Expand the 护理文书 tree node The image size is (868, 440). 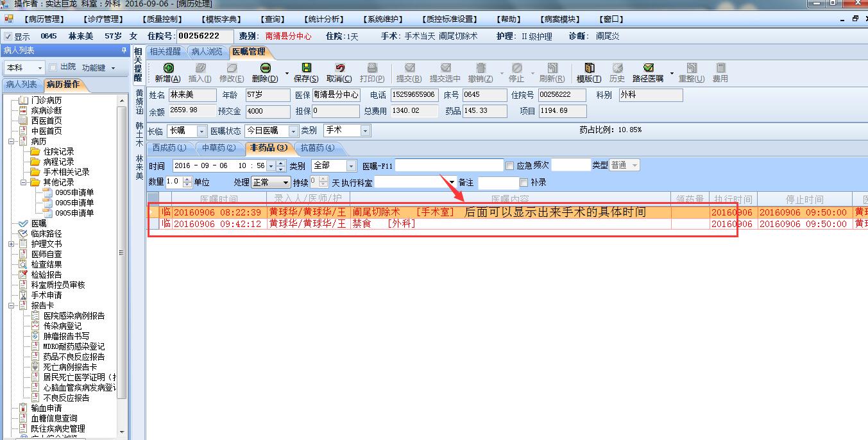coord(12,244)
